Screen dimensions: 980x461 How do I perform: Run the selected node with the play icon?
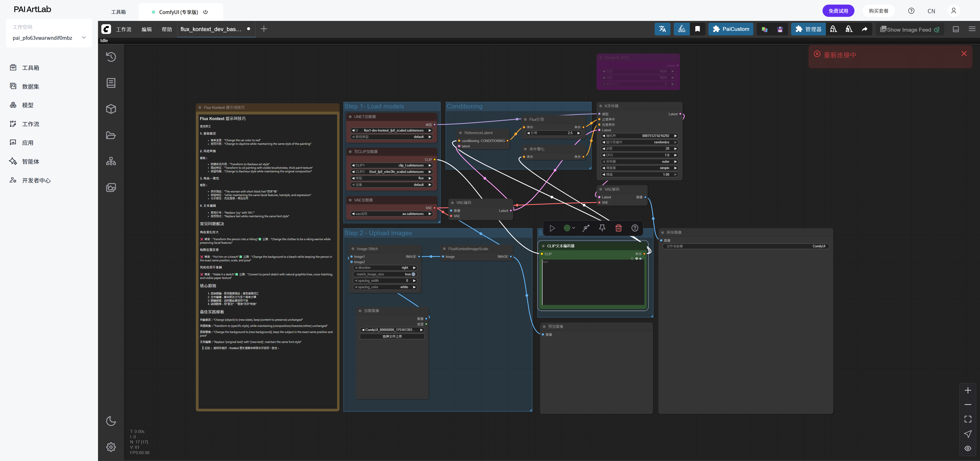552,228
